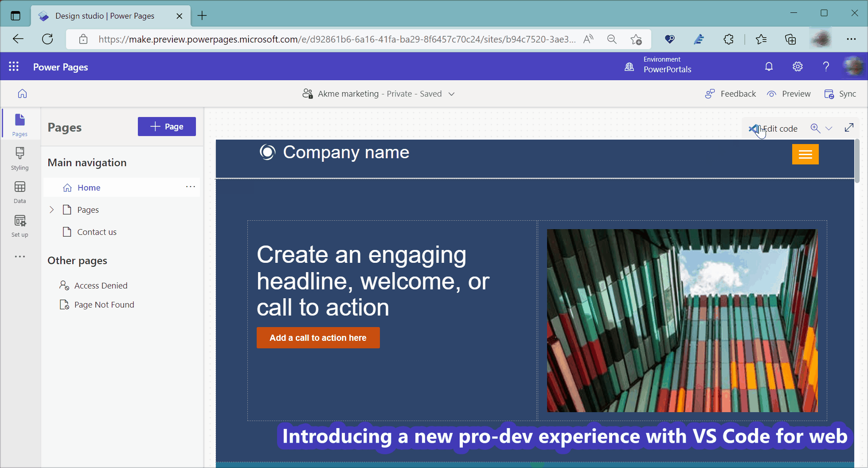This screenshot has height=468, width=868.
Task: Open Edit code in VS Code
Action: tap(778, 129)
